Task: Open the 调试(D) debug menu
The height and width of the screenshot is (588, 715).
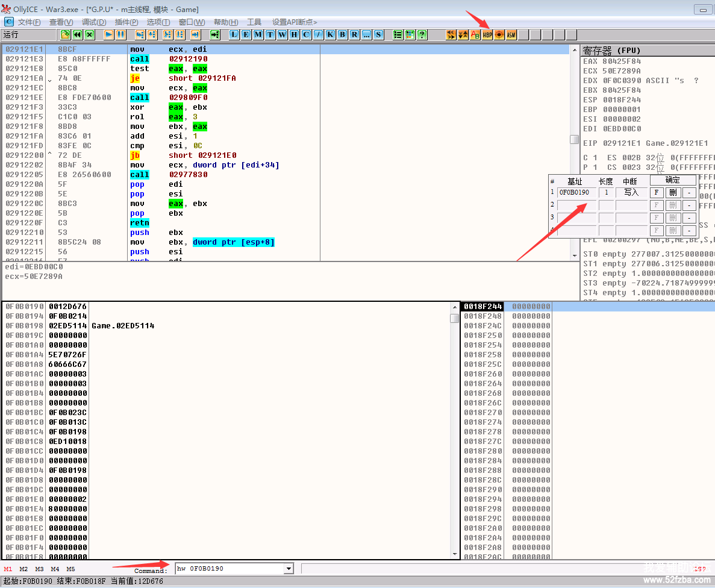Action: point(93,22)
